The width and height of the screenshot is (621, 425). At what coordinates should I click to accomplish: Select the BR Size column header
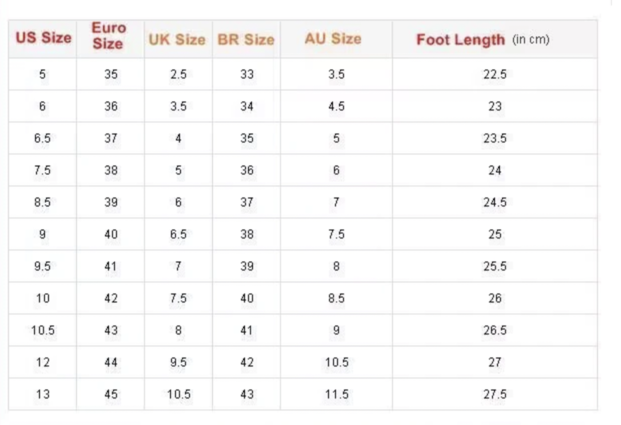coord(246,40)
